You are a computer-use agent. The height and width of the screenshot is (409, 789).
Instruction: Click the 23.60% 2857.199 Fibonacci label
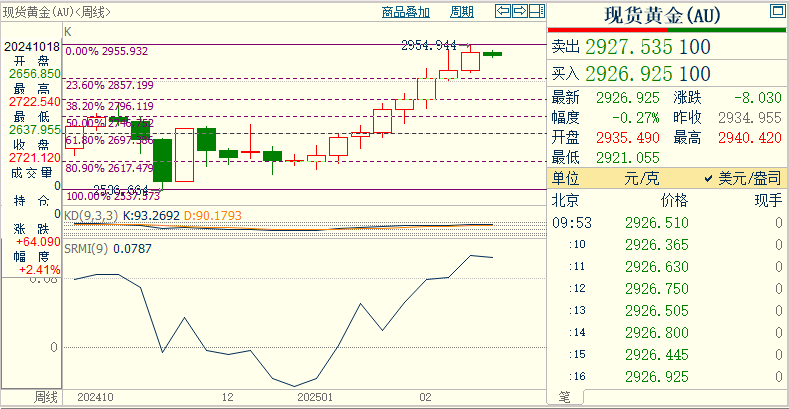[x=110, y=85]
